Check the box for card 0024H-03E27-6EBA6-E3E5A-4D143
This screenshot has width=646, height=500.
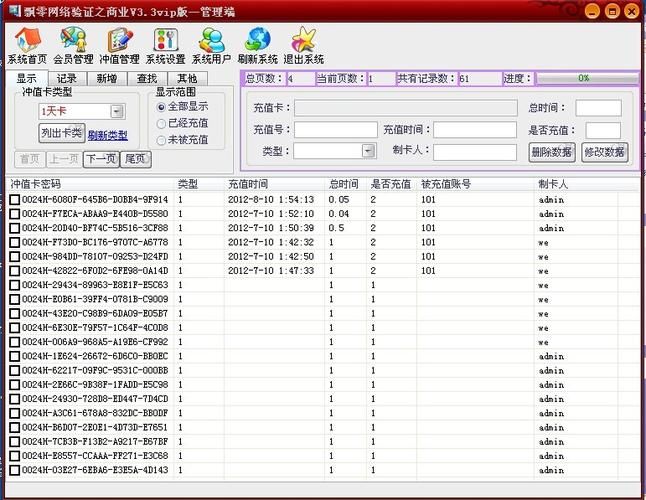(x=14, y=470)
